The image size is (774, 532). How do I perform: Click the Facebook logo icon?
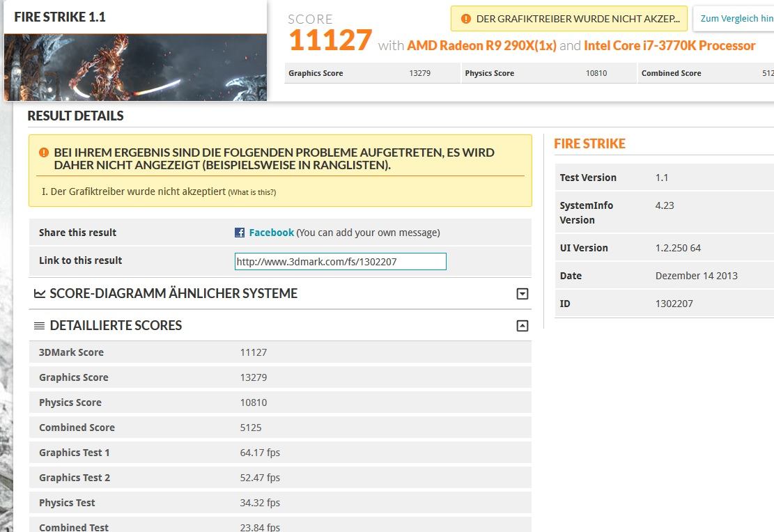point(240,233)
